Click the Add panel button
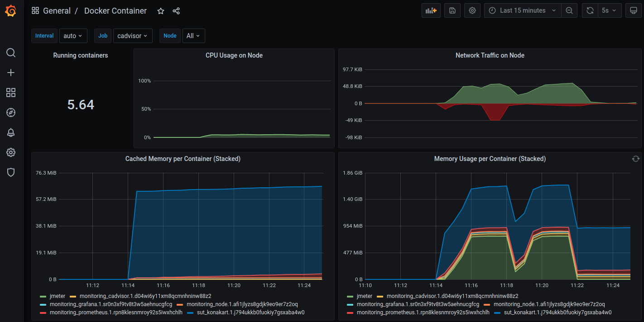The width and height of the screenshot is (644, 322). (x=431, y=10)
